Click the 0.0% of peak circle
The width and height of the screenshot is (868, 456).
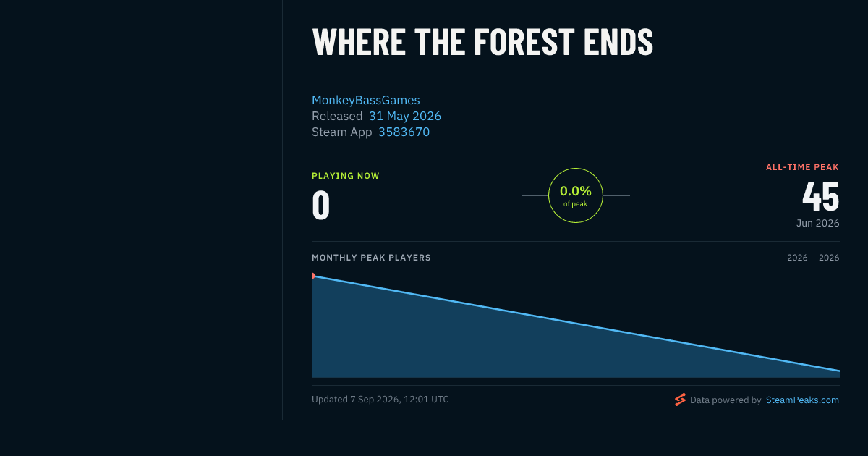pyautogui.click(x=576, y=195)
